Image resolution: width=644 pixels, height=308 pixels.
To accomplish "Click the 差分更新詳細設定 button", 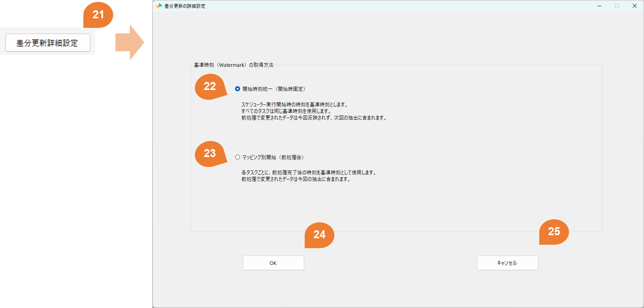I will click(x=48, y=43).
